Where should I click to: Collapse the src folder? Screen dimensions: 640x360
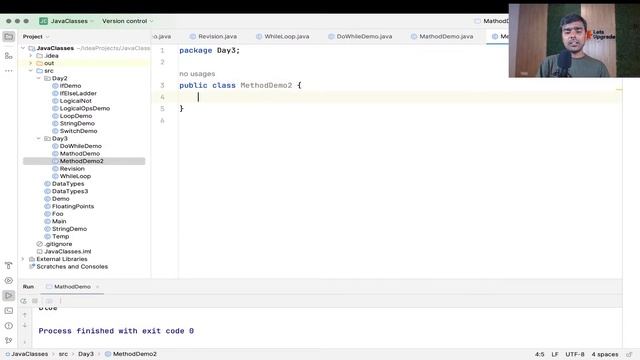[x=31, y=71]
